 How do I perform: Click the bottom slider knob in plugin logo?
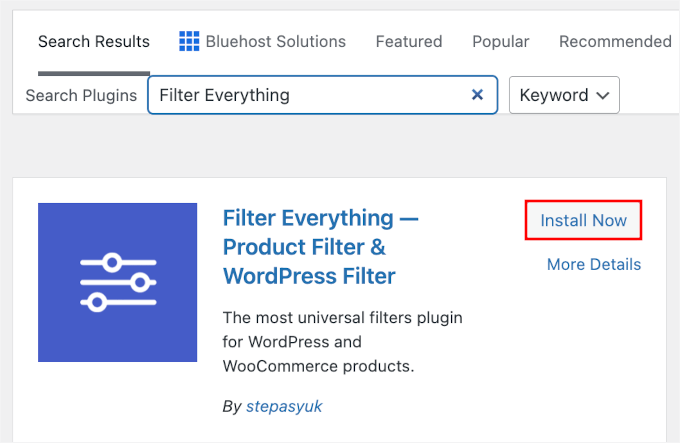97,301
